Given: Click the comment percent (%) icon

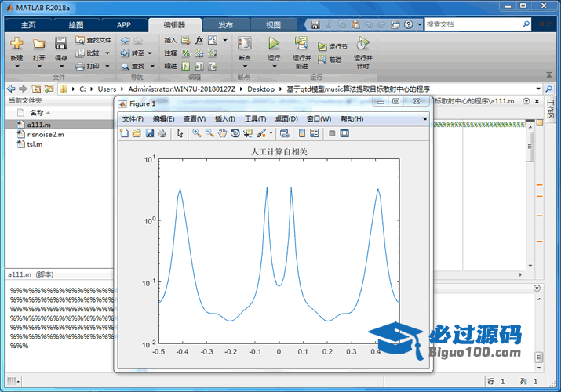Looking at the screenshot, I should click(186, 53).
